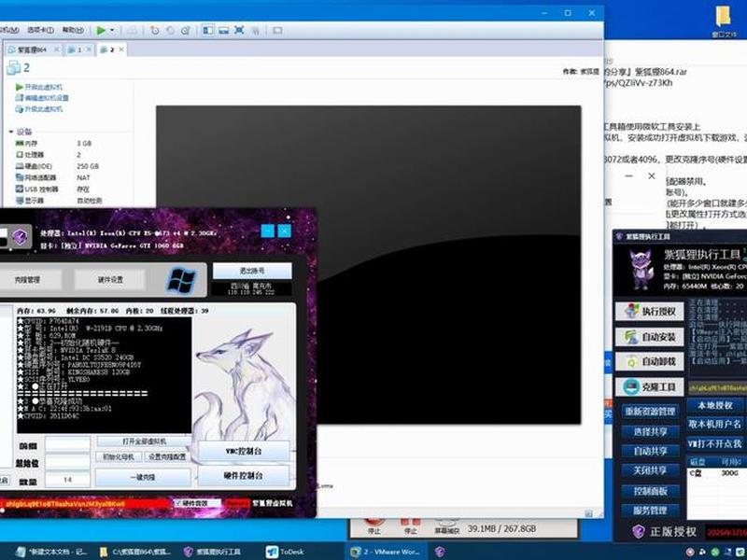
Task: Click 执行授权 button in 紫狐狸执行工具
Action: point(650,312)
